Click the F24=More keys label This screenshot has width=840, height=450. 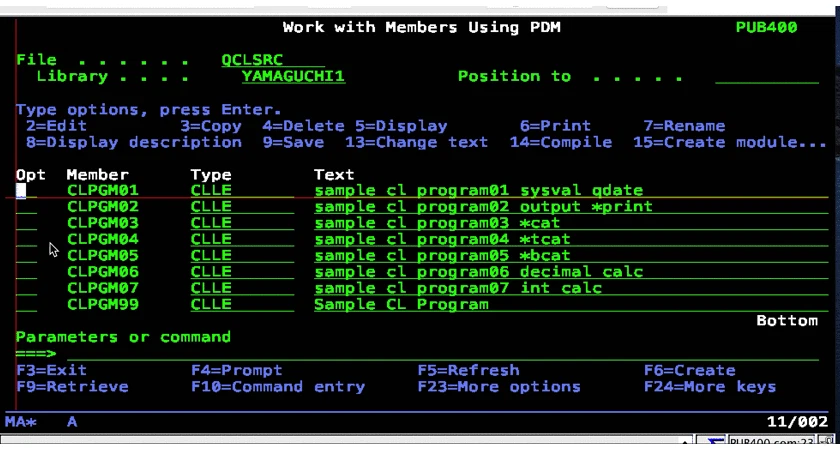[710, 386]
